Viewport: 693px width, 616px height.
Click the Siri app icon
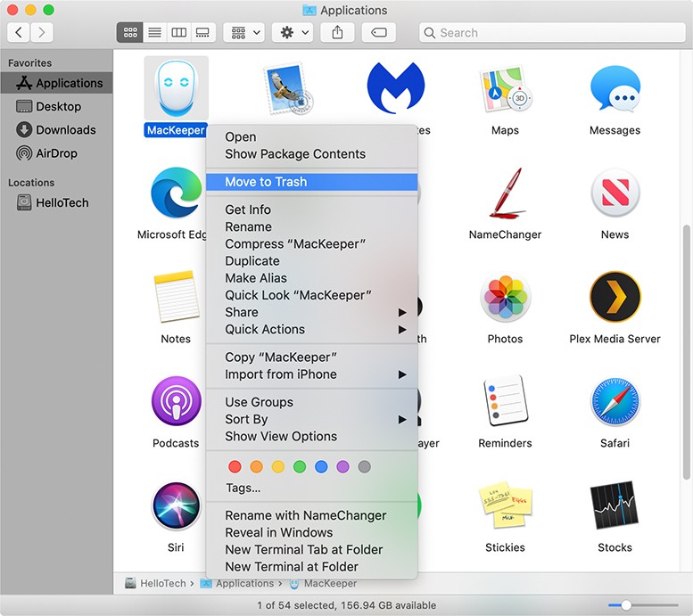[176, 506]
